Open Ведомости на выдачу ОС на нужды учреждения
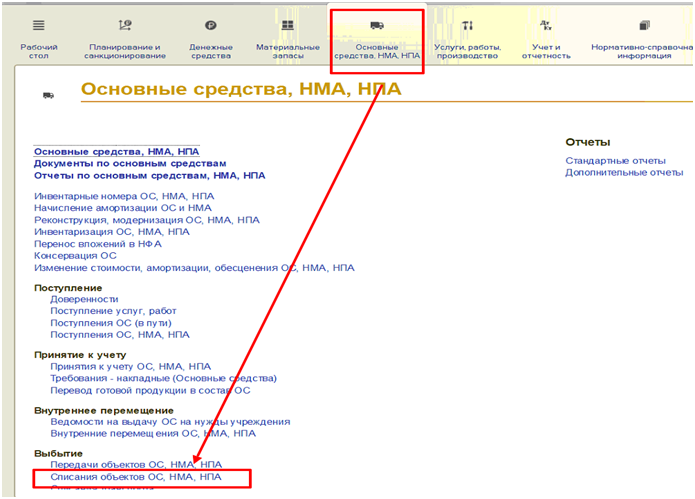695x499 pixels. click(170, 421)
